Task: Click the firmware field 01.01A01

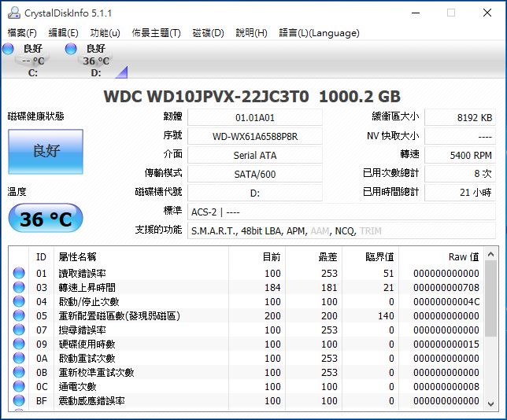Action: click(x=255, y=118)
